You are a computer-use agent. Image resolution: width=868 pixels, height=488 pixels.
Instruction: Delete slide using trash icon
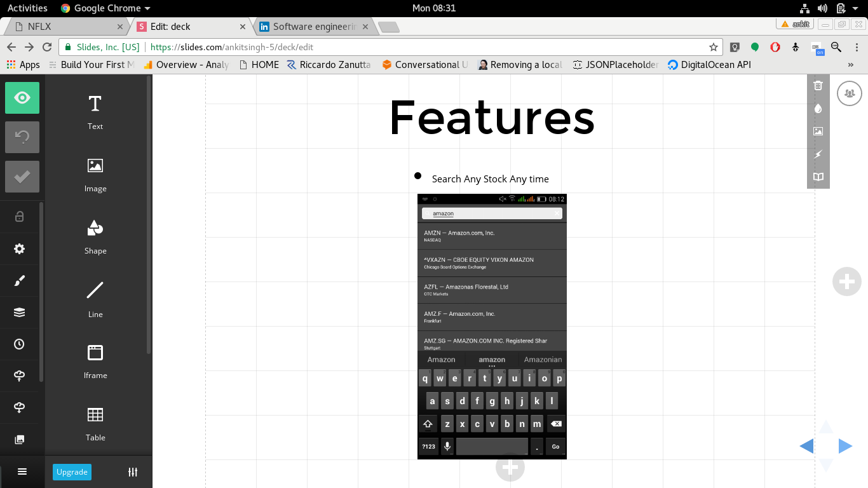818,86
